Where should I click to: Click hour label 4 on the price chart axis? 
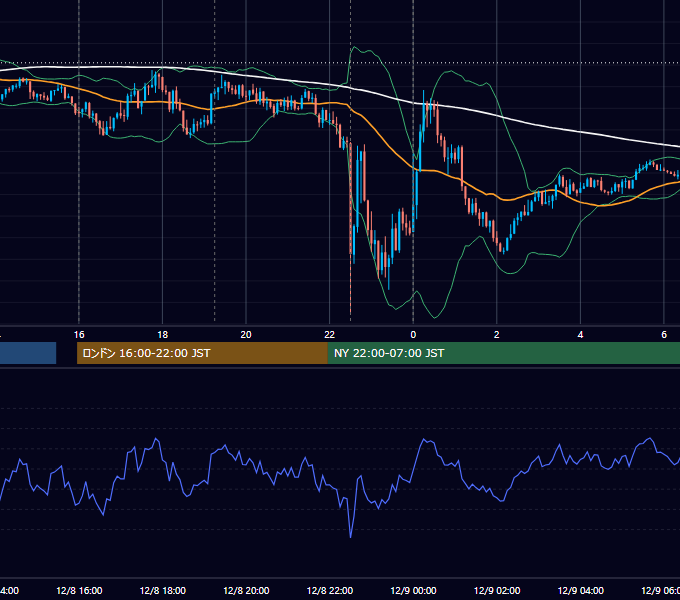[x=580, y=335]
